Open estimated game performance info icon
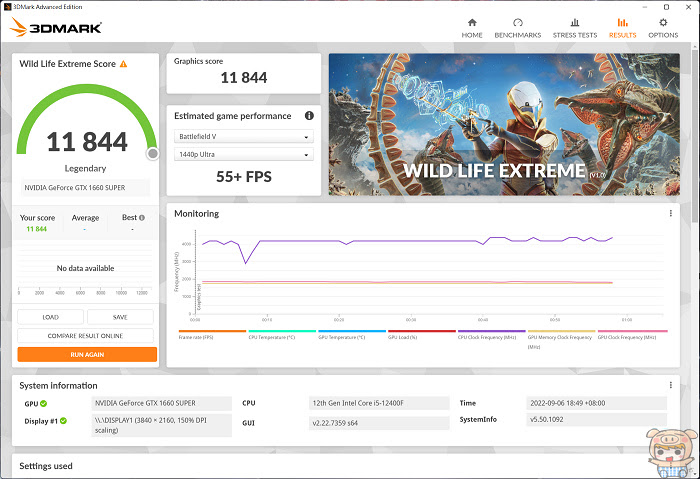Screen dimensions: 700x479 tap(309, 116)
